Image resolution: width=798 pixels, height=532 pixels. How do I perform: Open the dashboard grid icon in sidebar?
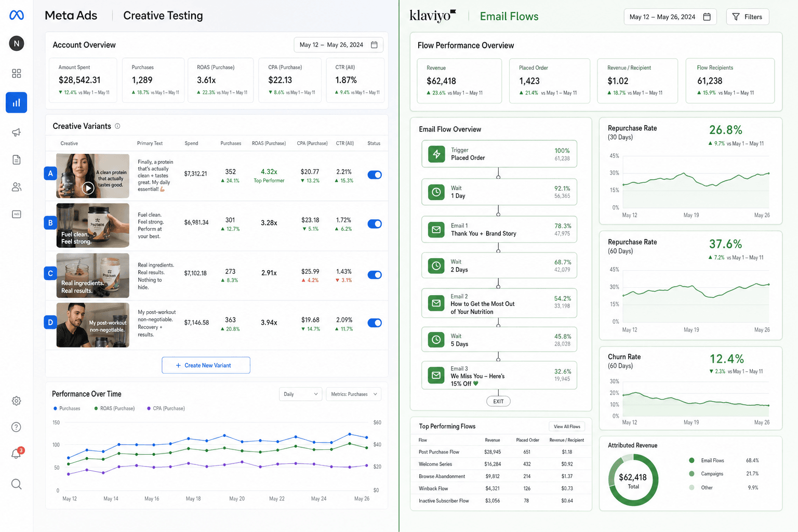(17, 73)
